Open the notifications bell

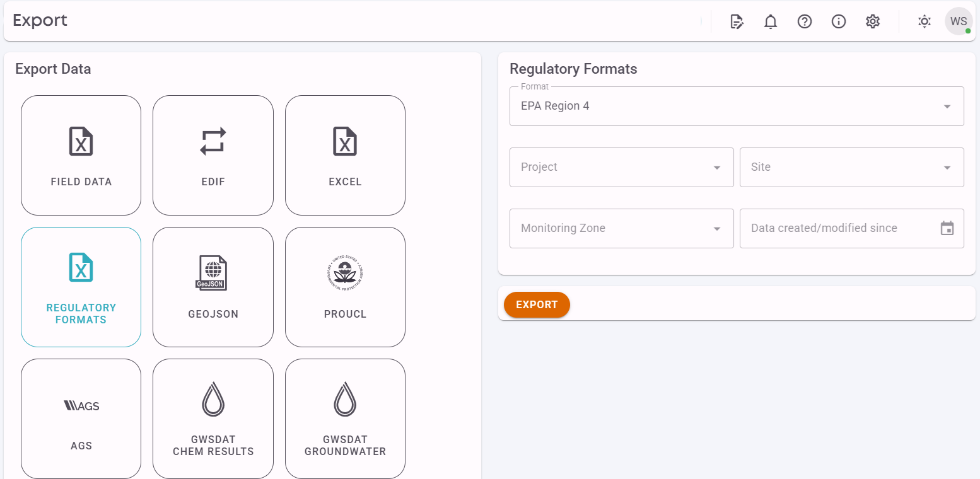point(771,21)
